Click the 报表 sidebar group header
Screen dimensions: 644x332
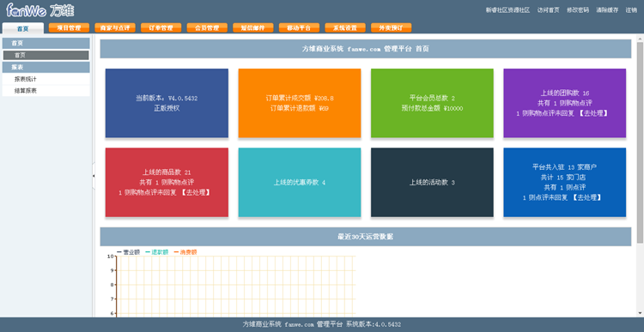[46, 67]
